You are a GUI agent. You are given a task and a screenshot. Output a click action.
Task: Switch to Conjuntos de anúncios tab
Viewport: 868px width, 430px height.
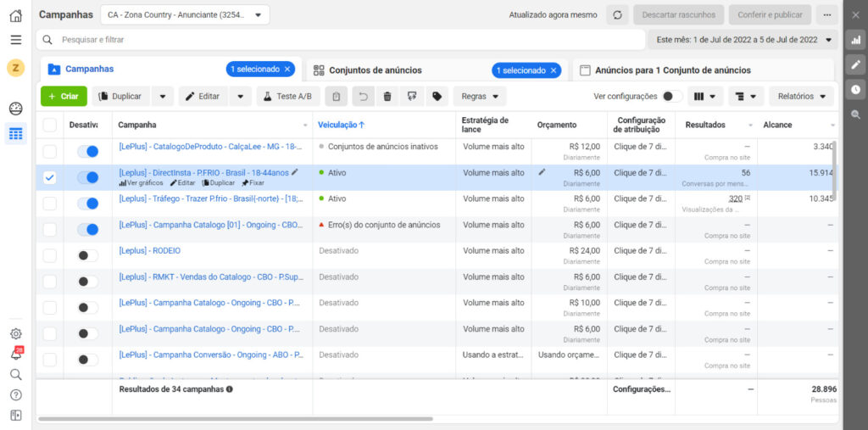point(375,70)
